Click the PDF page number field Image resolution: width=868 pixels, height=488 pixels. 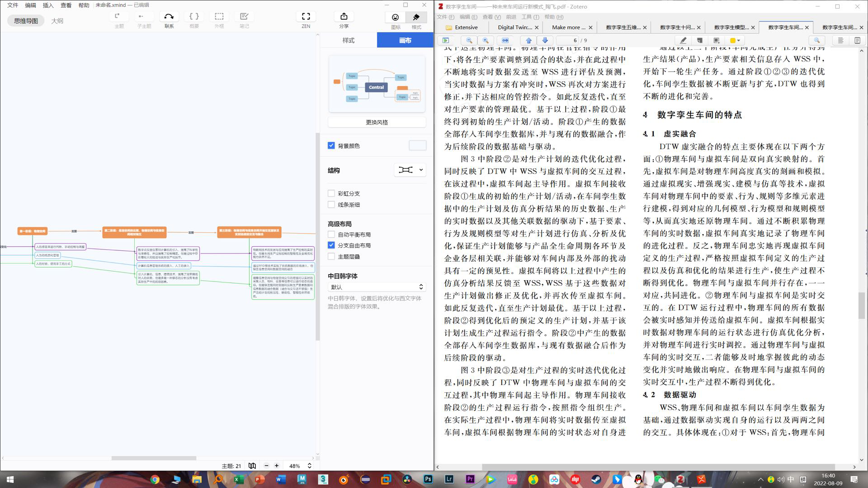click(x=568, y=40)
